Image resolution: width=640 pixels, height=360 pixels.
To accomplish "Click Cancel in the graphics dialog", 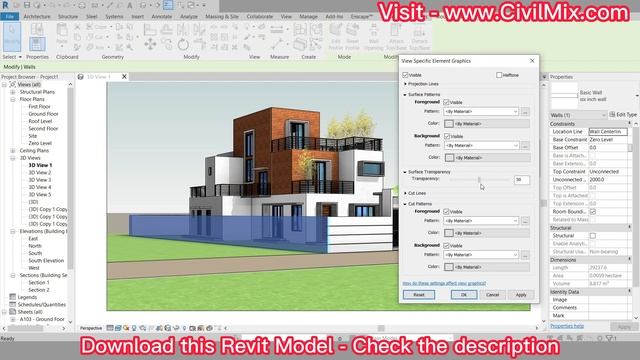I will (492, 295).
